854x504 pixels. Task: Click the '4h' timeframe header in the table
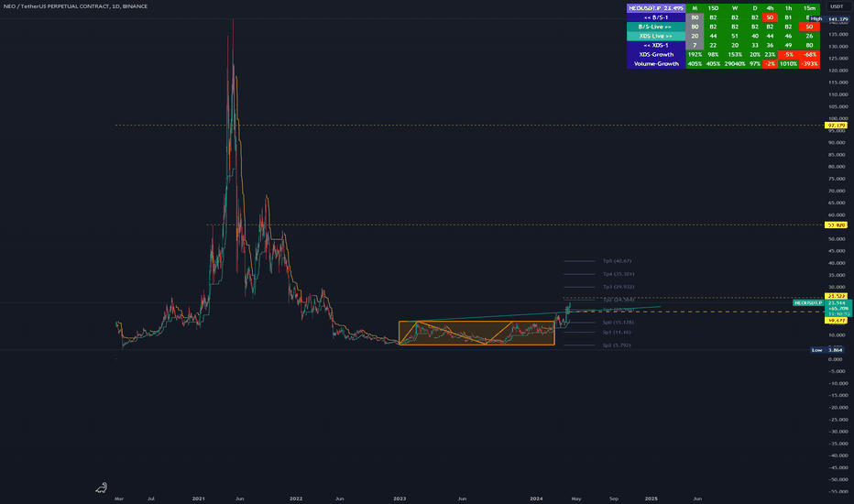click(770, 8)
